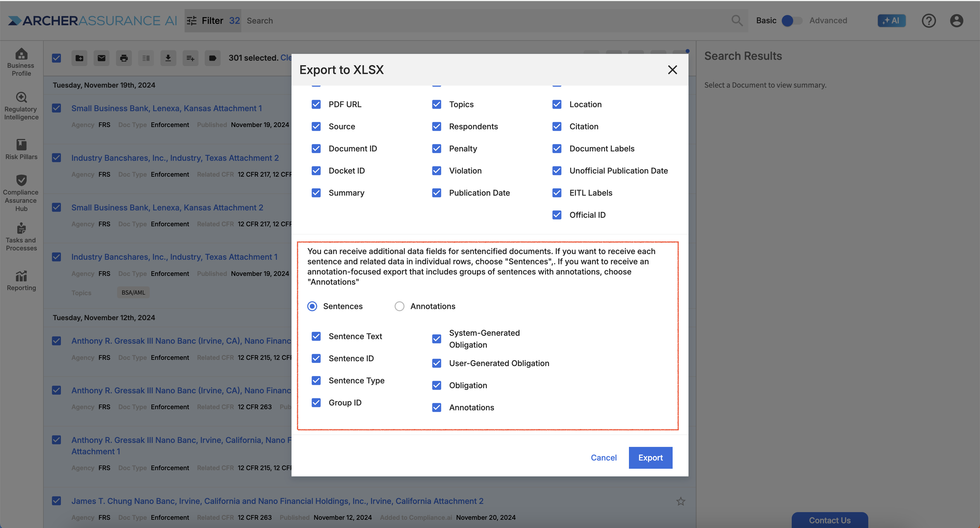Click the Filter sliders icon
The width and height of the screenshot is (980, 528).
(192, 20)
